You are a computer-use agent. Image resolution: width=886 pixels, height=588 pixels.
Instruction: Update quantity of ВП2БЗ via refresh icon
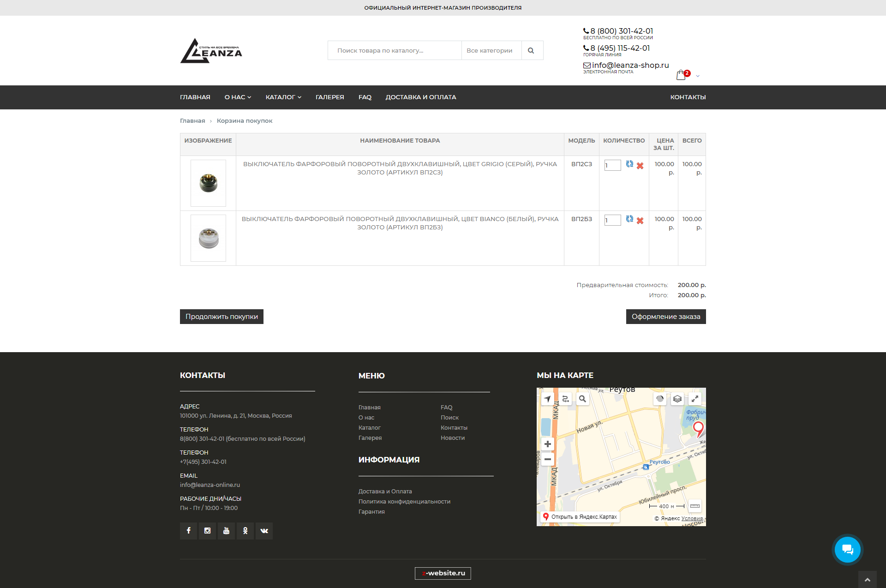pos(629,220)
